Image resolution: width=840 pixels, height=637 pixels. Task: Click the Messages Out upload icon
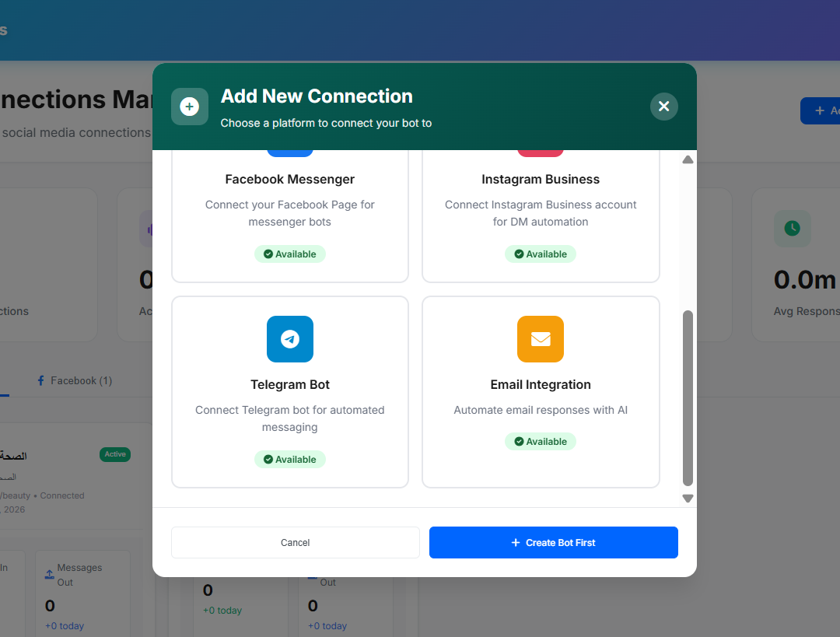click(x=50, y=575)
